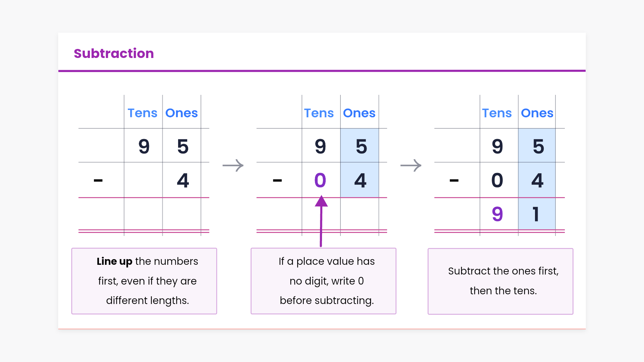Image resolution: width=644 pixels, height=362 pixels.
Task: Click the "Tens" header in the first table
Action: tap(143, 113)
